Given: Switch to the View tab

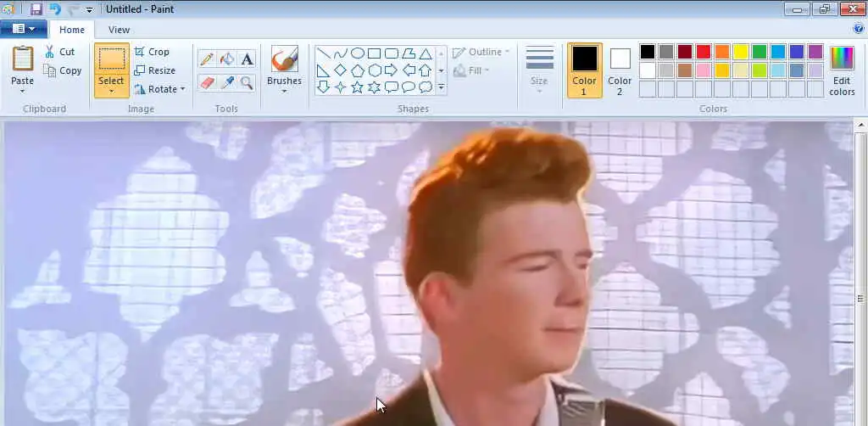Looking at the screenshot, I should 119,30.
